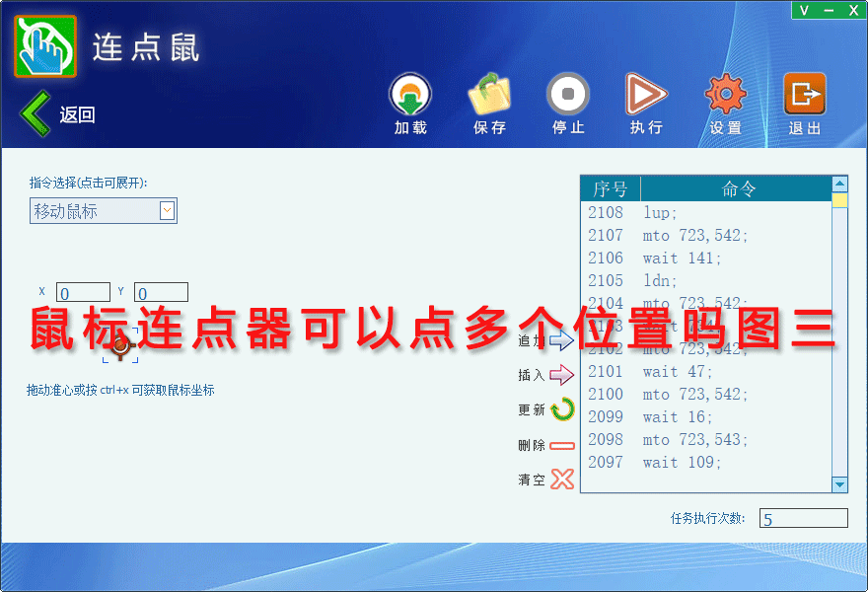The height and width of the screenshot is (592, 868).
Task: Click the command list scrollbar thumb
Action: click(x=839, y=200)
